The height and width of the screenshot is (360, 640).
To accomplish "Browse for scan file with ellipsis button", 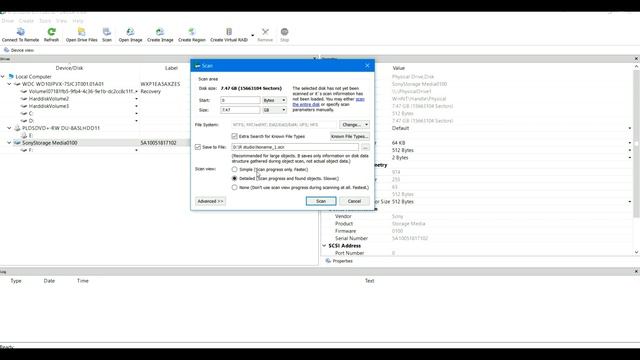I will [x=365, y=147].
